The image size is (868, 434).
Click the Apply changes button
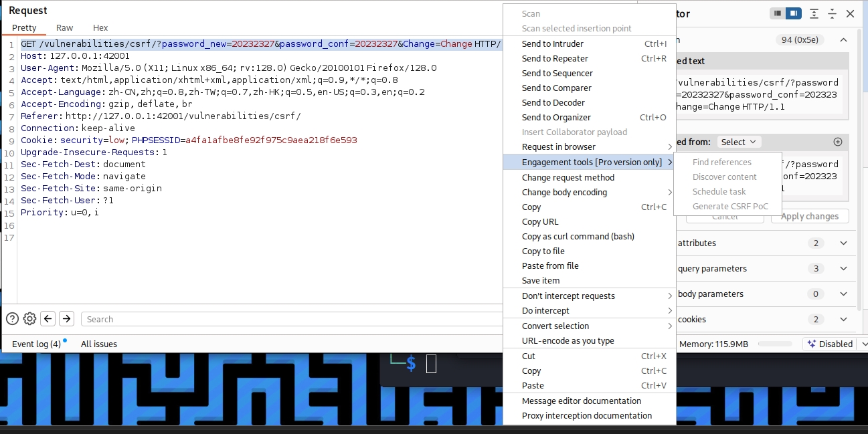pyautogui.click(x=810, y=216)
